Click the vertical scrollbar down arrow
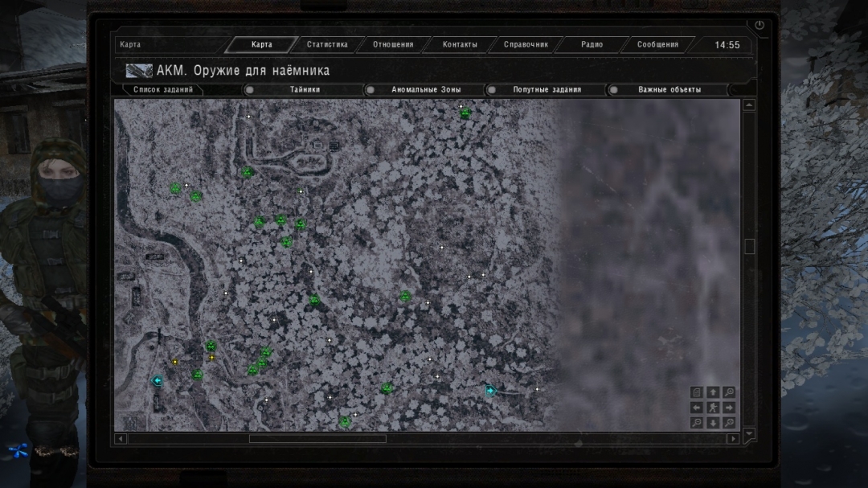 [x=749, y=433]
